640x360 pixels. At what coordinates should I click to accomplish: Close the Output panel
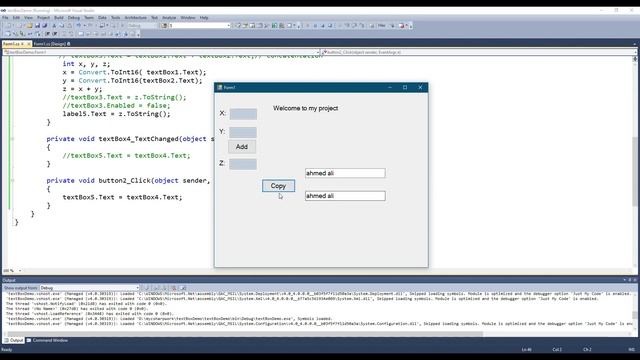(635, 280)
